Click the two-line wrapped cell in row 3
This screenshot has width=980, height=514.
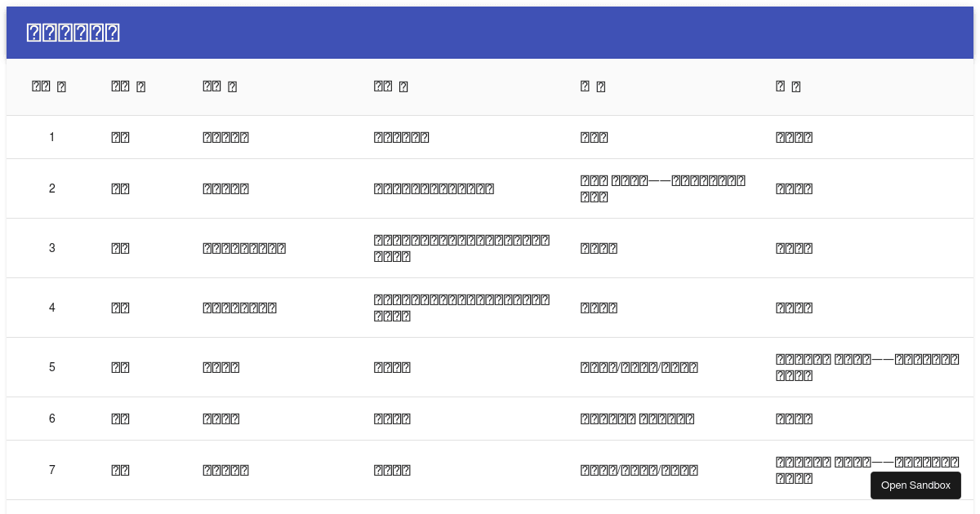click(461, 248)
